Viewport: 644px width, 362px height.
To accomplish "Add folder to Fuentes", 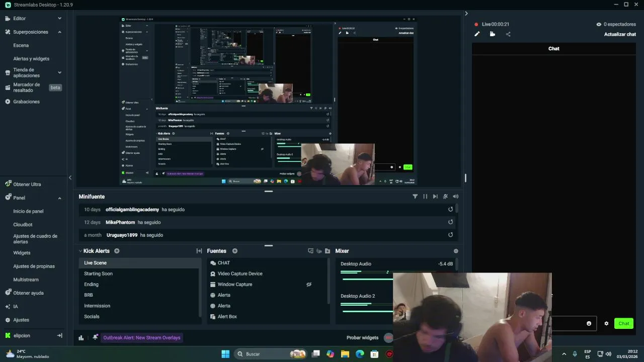I will [x=328, y=251].
